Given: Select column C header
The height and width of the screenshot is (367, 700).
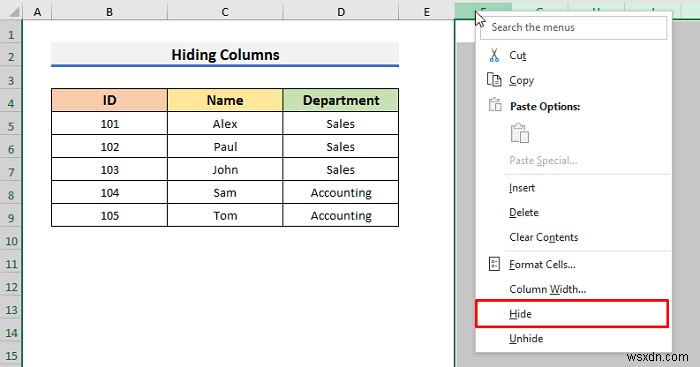Looking at the screenshot, I should click(x=225, y=12).
